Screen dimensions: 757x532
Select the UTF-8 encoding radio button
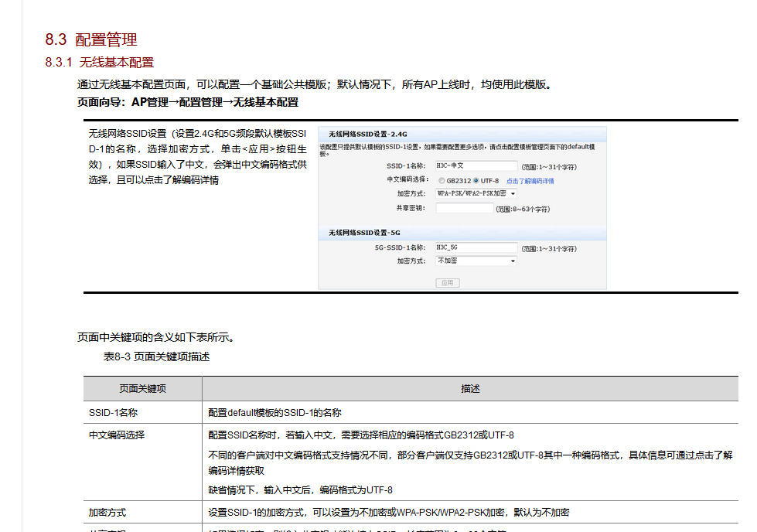[x=476, y=180]
